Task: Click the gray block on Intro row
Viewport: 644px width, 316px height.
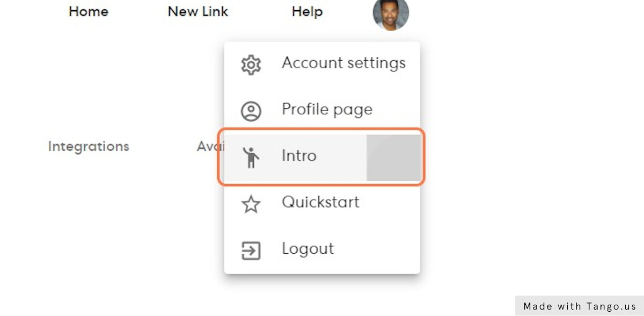Action: coord(393,157)
